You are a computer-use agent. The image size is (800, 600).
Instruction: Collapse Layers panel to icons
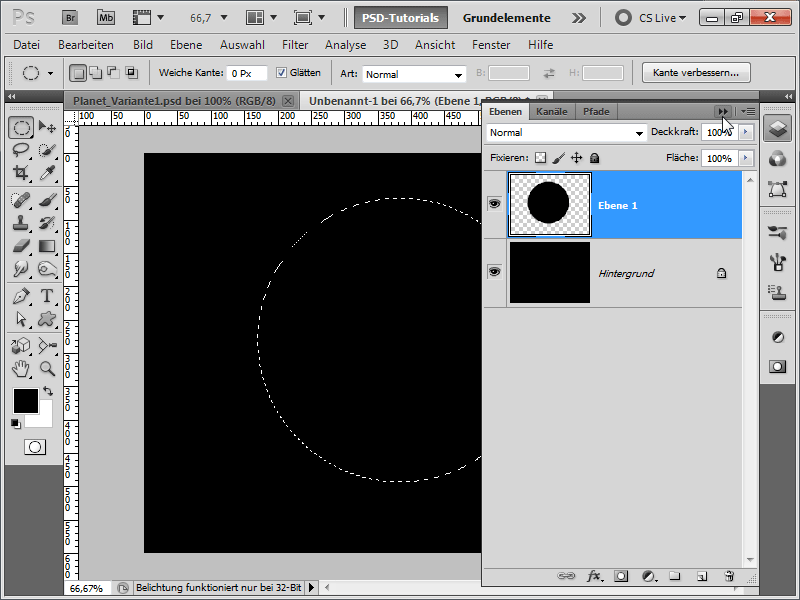[723, 111]
